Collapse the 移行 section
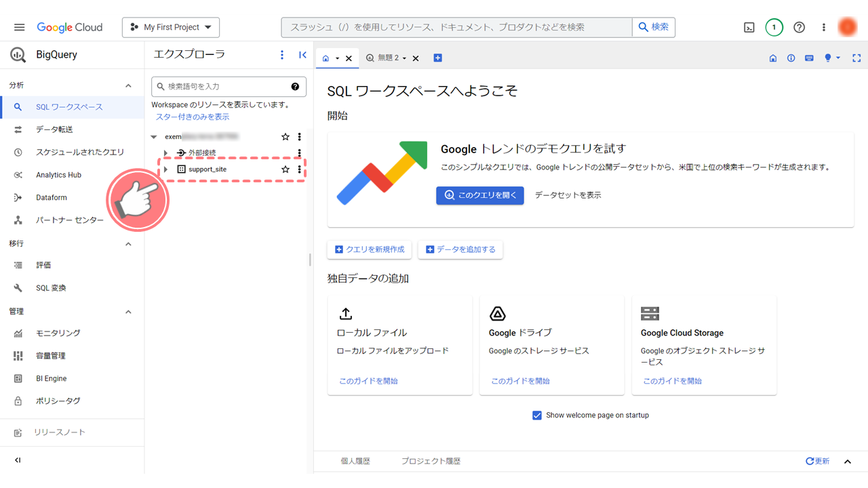The height and width of the screenshot is (488, 868). tap(128, 243)
